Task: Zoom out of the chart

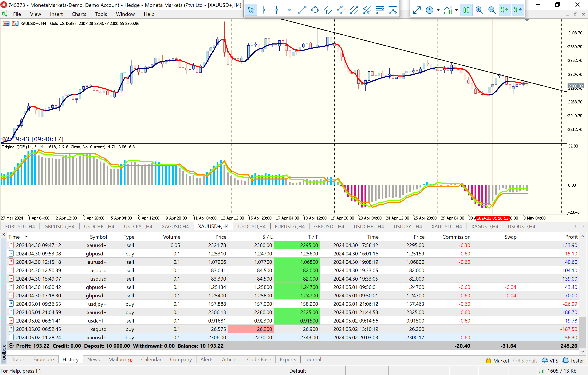Action: pyautogui.click(x=492, y=10)
